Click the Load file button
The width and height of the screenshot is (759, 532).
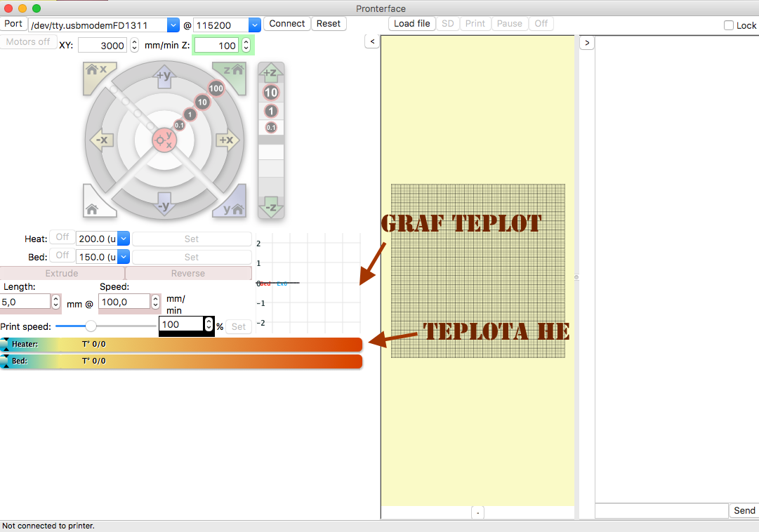[x=412, y=24]
